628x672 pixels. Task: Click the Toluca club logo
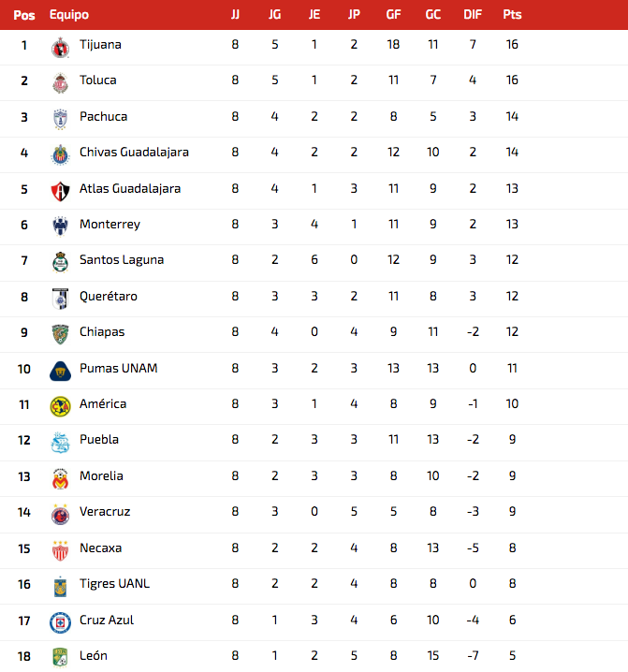(x=60, y=83)
